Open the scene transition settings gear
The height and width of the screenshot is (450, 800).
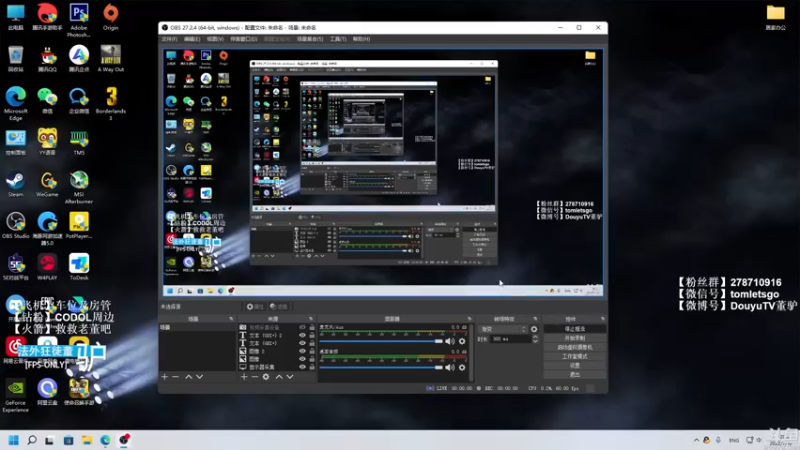[x=534, y=329]
